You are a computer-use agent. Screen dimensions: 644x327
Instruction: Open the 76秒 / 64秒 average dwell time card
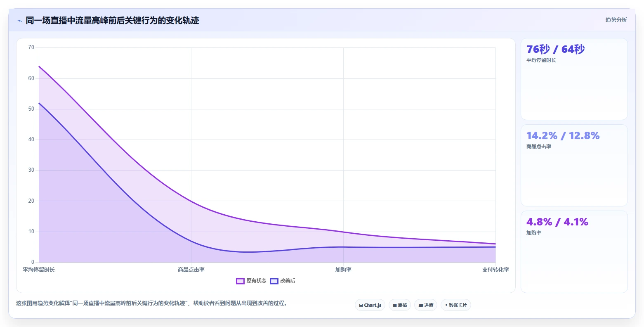tap(574, 79)
